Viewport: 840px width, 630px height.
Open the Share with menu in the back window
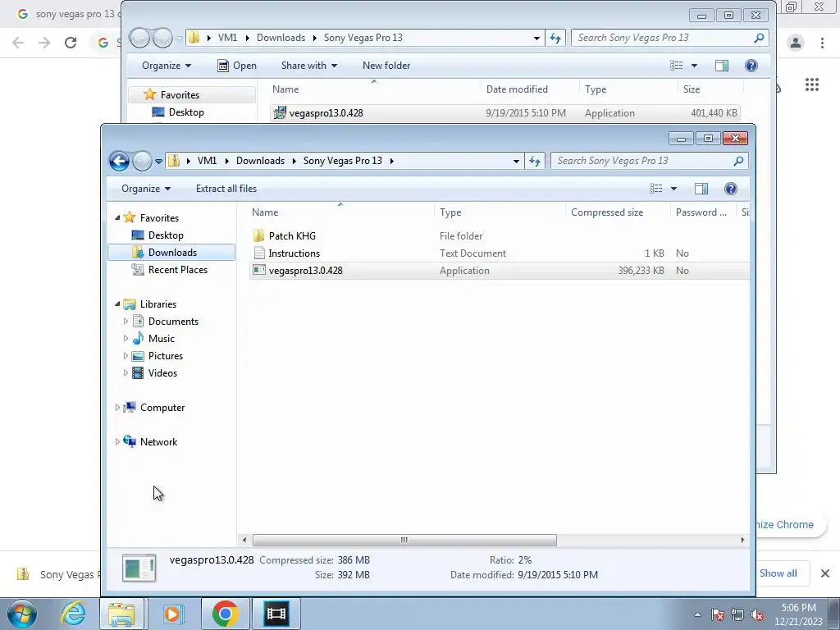pyautogui.click(x=309, y=66)
